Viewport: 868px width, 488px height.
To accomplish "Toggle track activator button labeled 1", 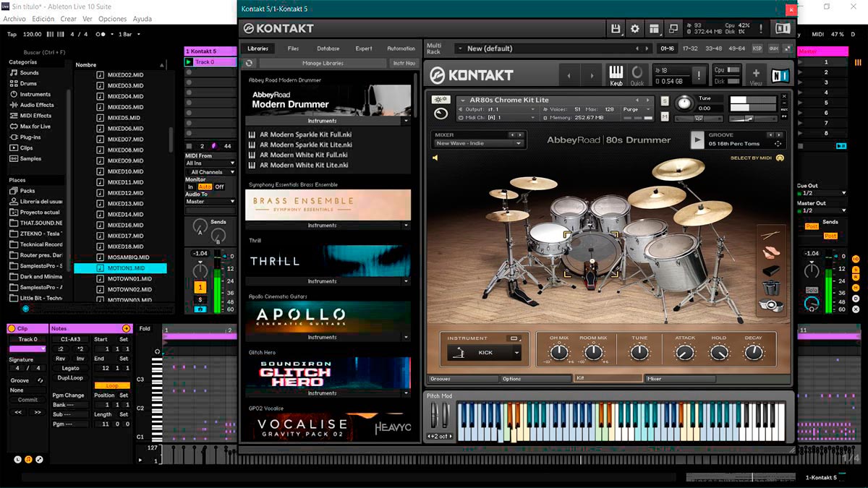I will [200, 287].
